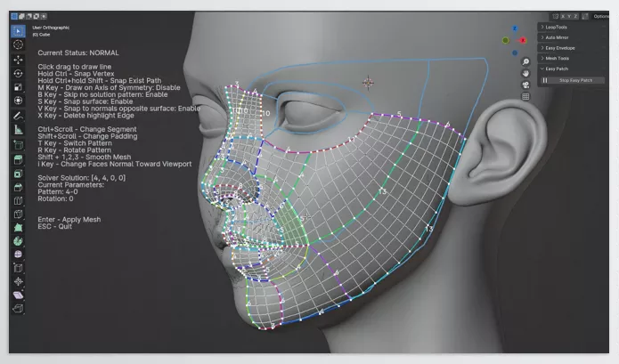
Task: Click the zoom magnifier viewport icon
Action: tap(525, 62)
